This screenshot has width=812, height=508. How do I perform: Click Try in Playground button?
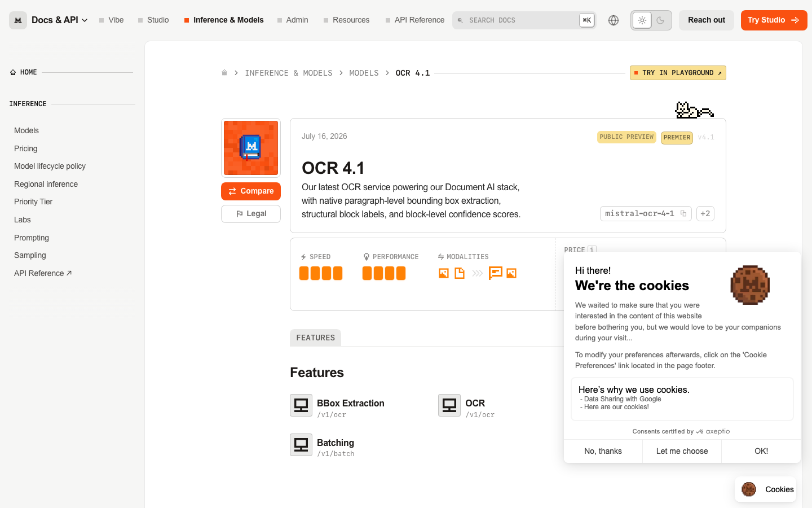pos(678,73)
